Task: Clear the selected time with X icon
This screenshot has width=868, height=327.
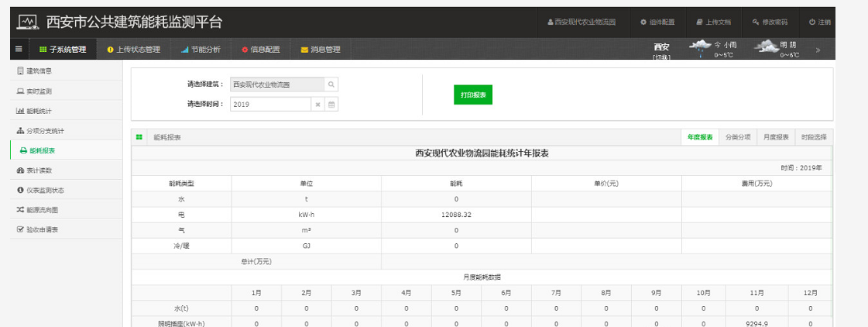Action: 317,104
